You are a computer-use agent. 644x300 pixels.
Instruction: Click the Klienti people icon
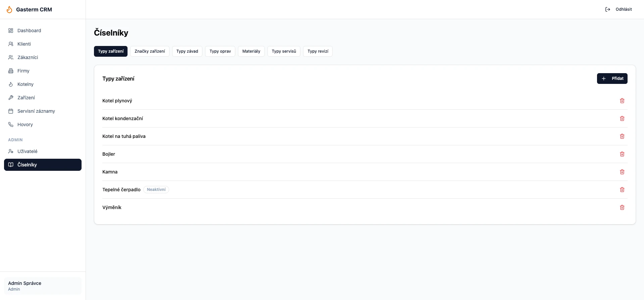click(11, 44)
